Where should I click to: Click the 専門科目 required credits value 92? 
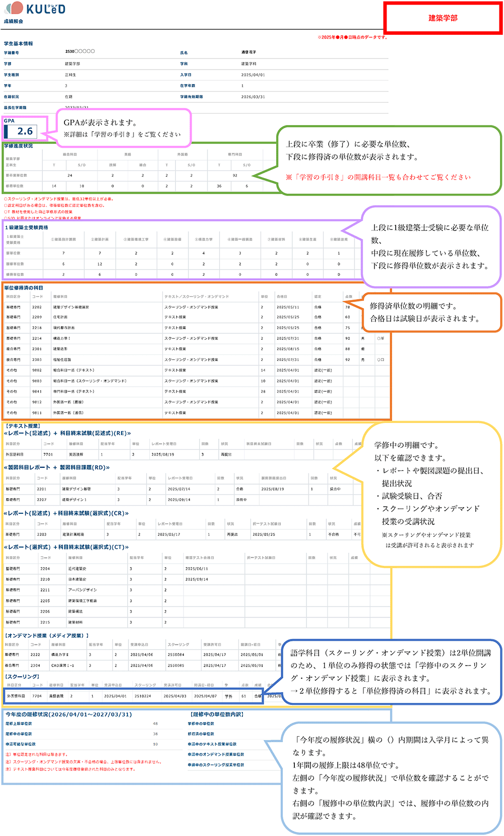pos(235,175)
